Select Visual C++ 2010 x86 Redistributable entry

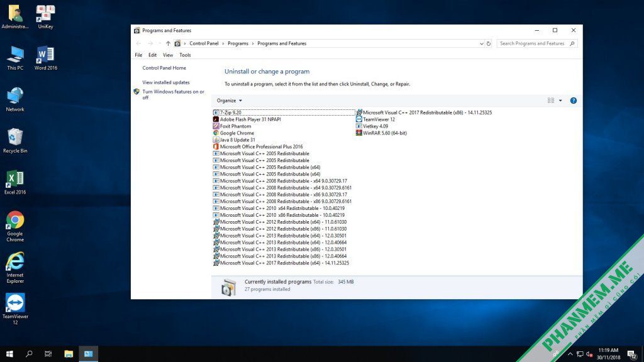(x=279, y=215)
